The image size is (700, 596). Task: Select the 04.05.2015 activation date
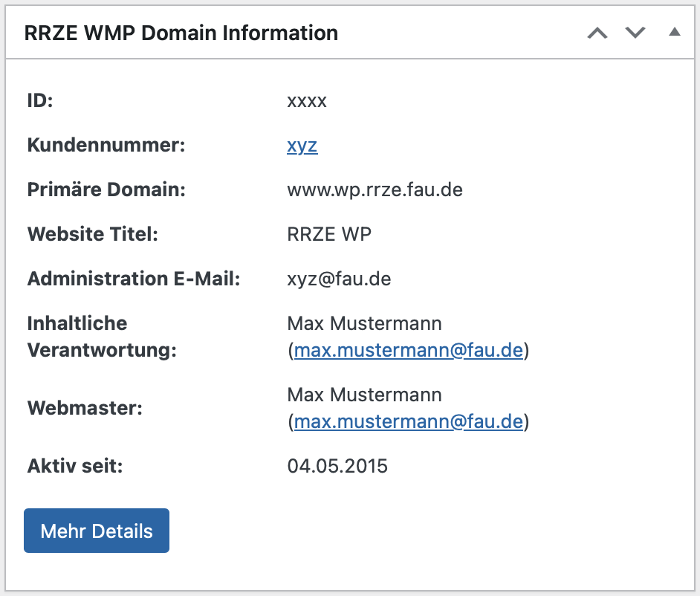(337, 467)
